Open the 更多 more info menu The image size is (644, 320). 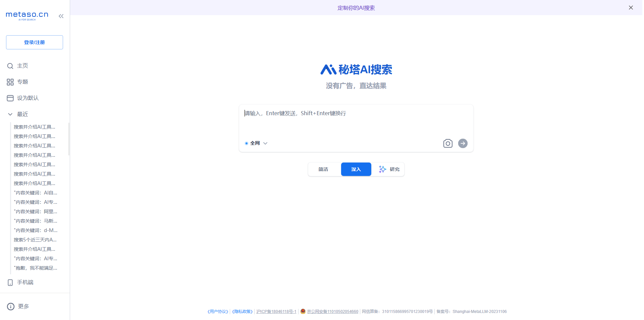click(18, 306)
